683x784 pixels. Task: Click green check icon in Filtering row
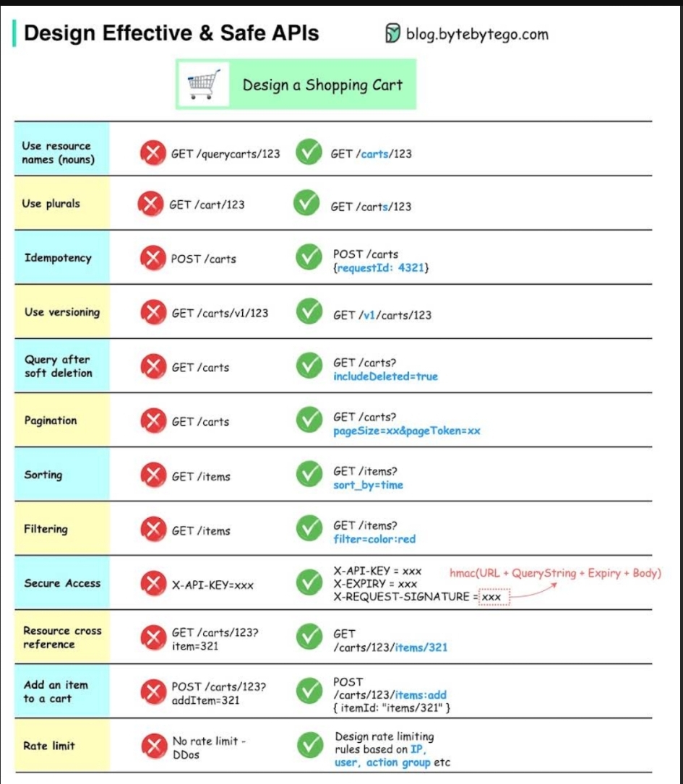click(x=309, y=530)
